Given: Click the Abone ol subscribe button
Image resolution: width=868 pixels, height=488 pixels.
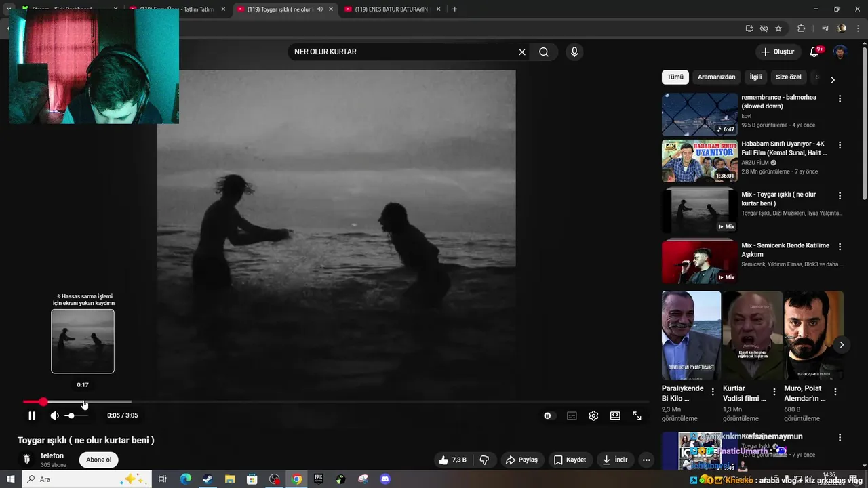Looking at the screenshot, I should (x=98, y=460).
